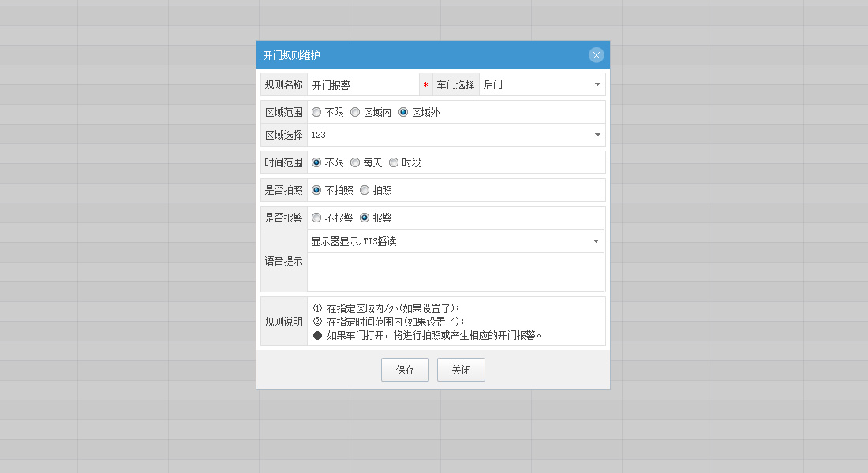This screenshot has height=473, width=868.
Task: Click the text 在指定区域内/外(如果设置了)
Action: pyautogui.click(x=393, y=308)
